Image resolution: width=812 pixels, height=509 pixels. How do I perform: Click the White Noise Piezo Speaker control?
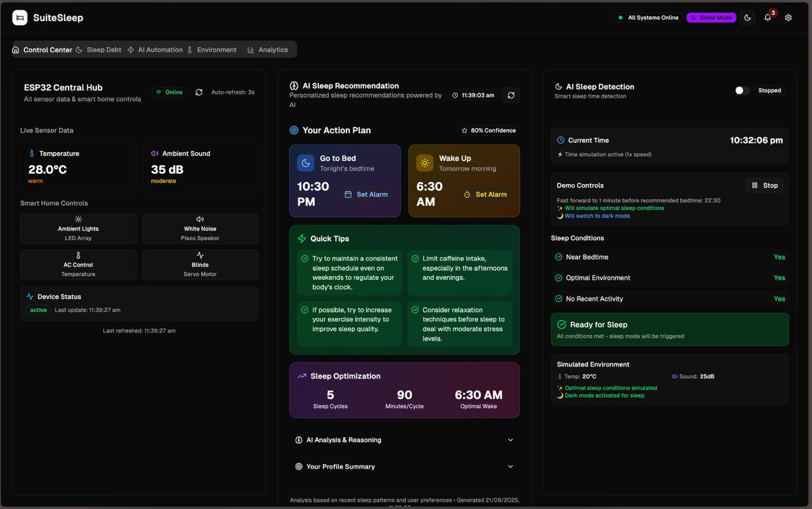[200, 228]
